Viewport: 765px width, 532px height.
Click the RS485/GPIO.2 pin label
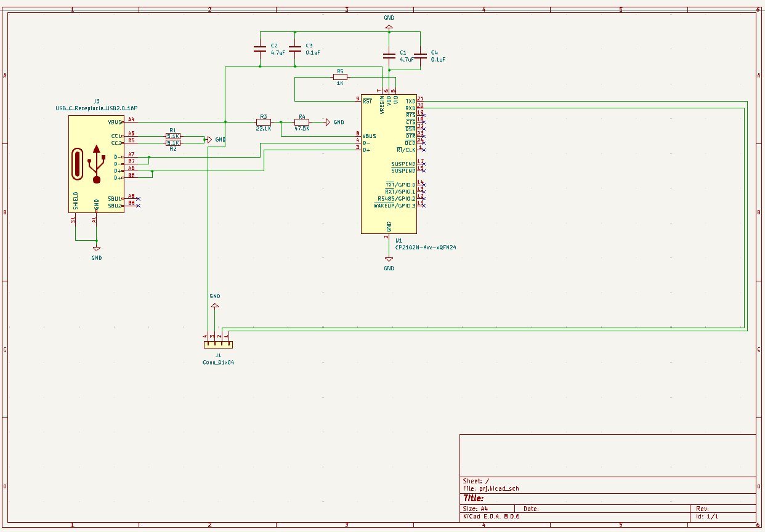click(397, 198)
